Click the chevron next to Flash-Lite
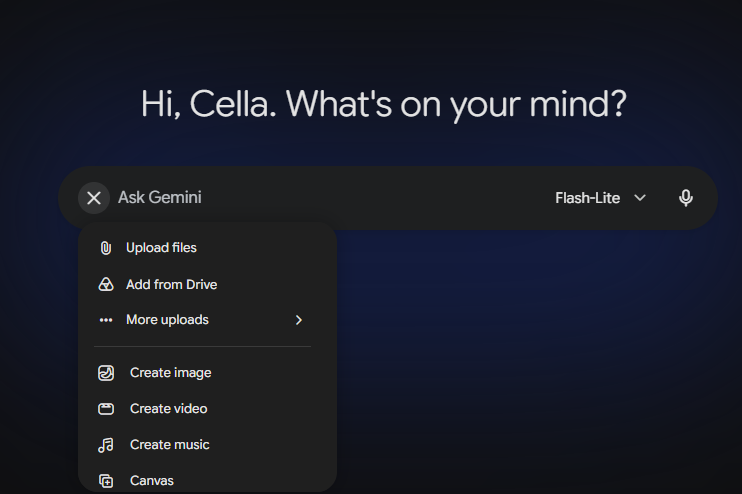This screenshot has width=742, height=494. (640, 198)
